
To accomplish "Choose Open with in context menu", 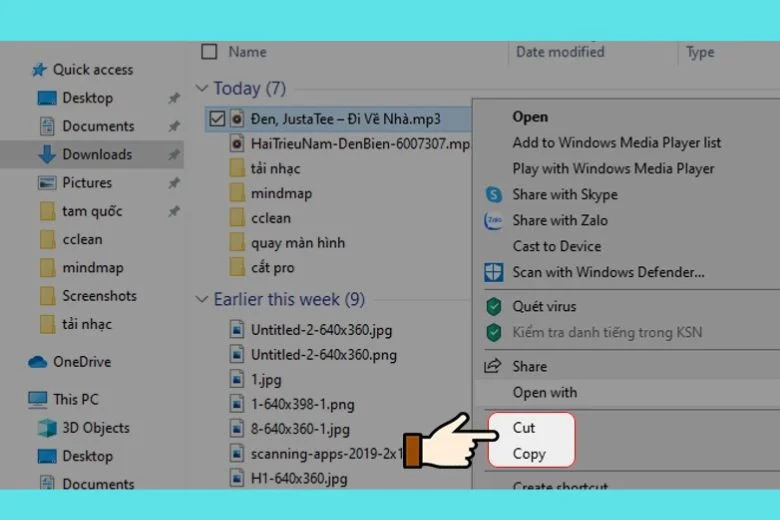I will [x=545, y=393].
